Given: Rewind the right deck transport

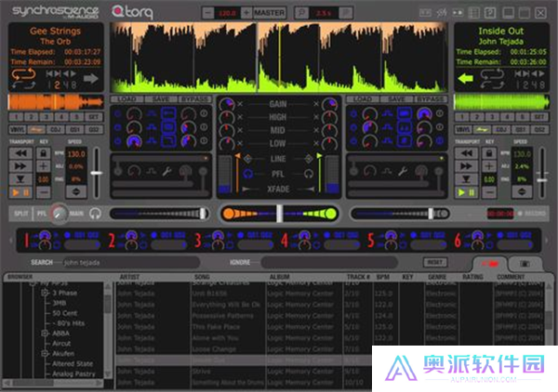Looking at the screenshot, I should click(x=466, y=153).
